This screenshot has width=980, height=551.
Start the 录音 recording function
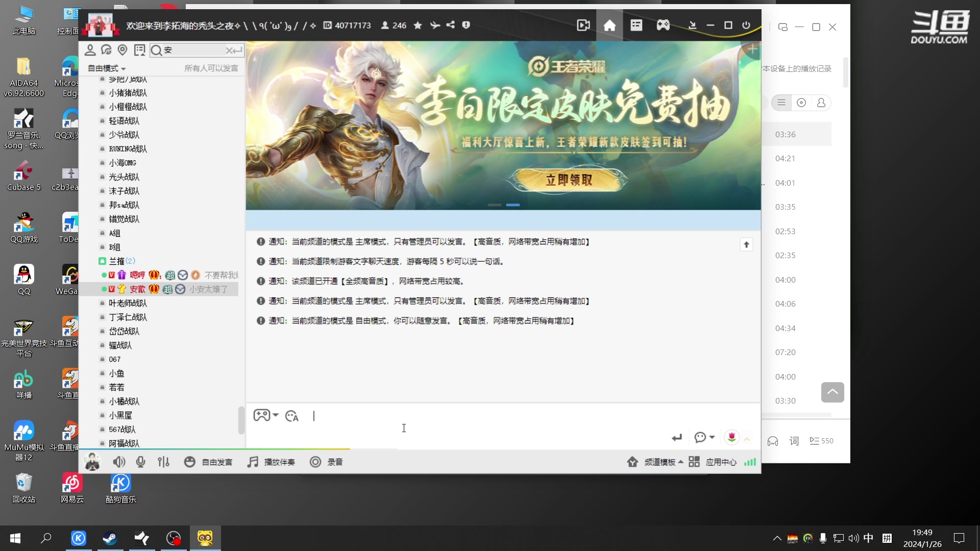click(x=327, y=462)
